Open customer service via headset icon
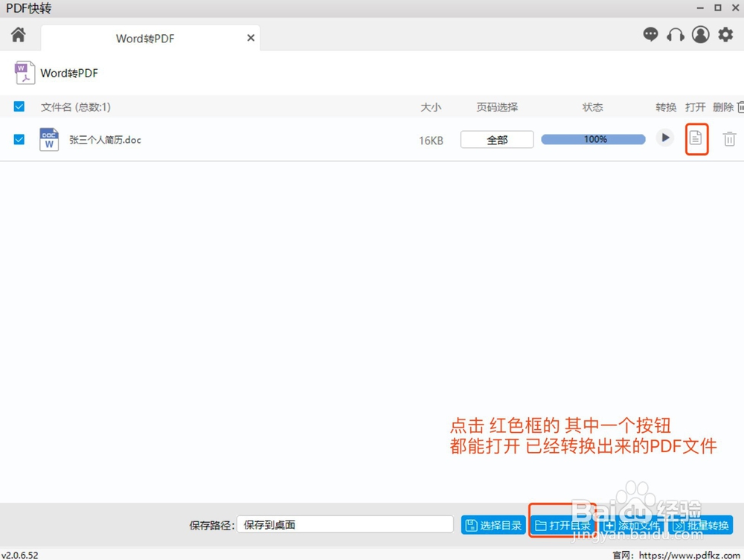The image size is (744, 560). point(676,34)
